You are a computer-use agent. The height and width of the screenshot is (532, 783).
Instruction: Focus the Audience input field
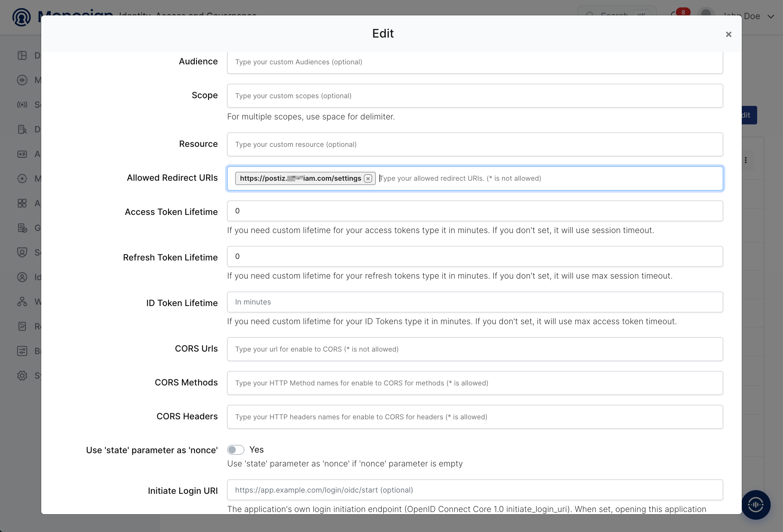(x=475, y=62)
